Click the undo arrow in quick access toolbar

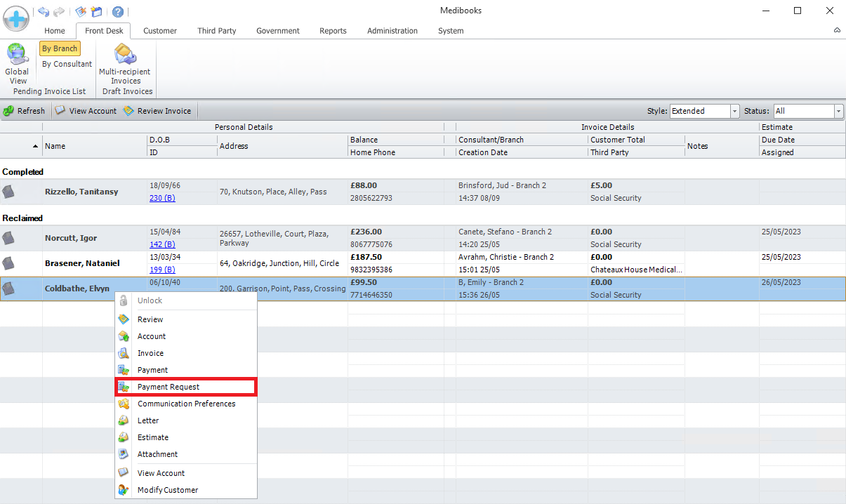point(44,12)
